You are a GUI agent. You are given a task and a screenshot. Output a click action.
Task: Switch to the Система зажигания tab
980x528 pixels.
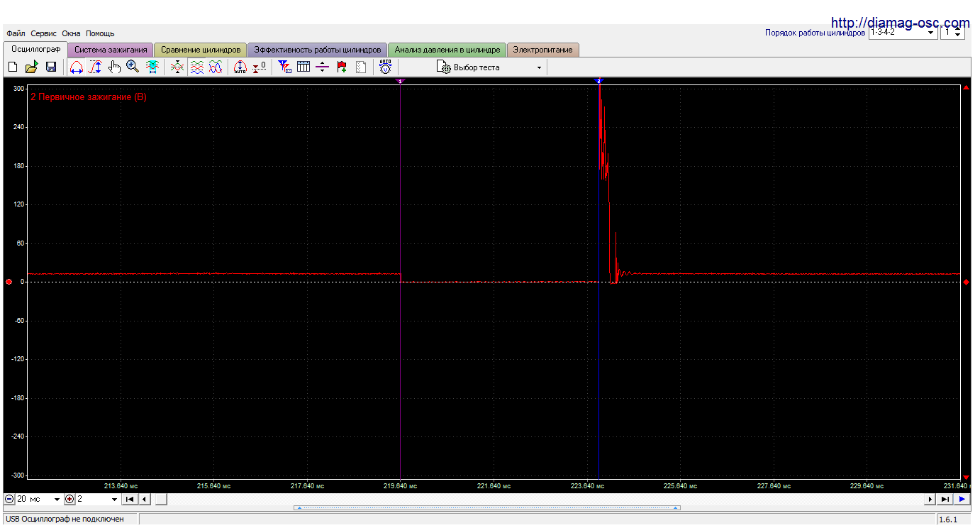111,50
